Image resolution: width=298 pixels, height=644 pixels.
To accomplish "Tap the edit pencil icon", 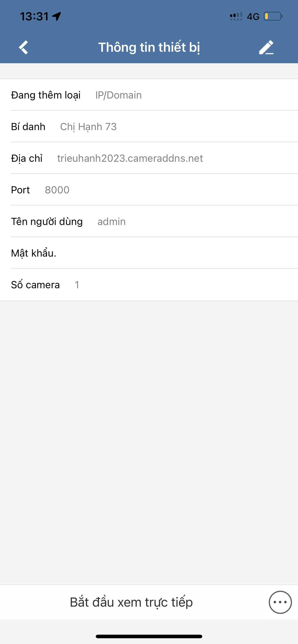I will click(266, 47).
